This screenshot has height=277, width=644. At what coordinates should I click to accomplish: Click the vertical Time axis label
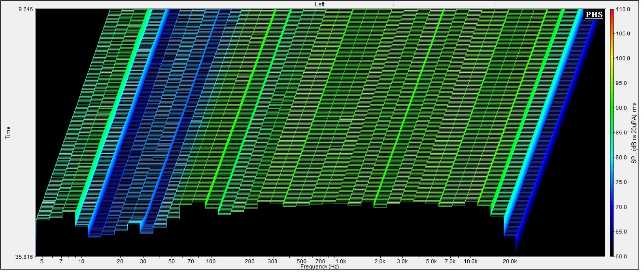click(8, 133)
